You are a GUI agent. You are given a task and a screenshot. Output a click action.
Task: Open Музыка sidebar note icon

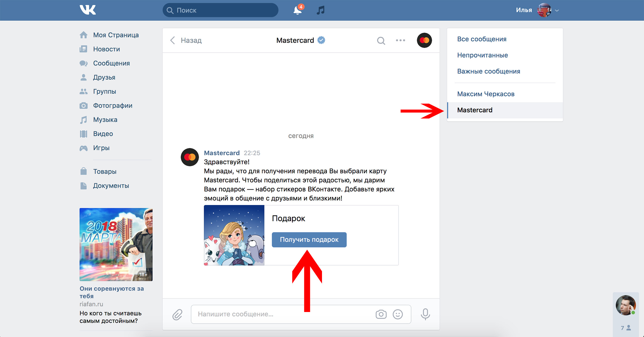click(83, 120)
